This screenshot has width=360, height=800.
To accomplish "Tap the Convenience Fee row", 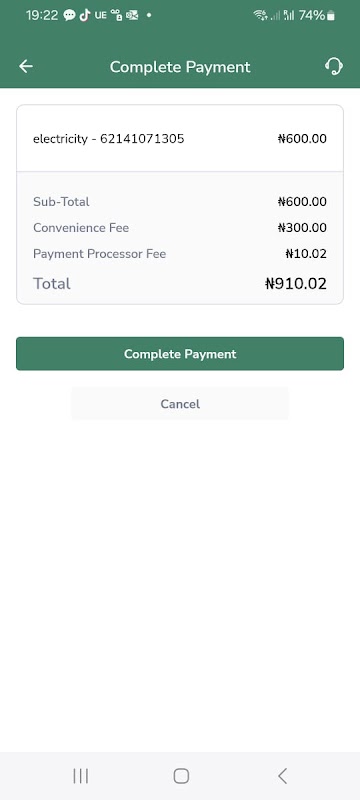I will [180, 228].
